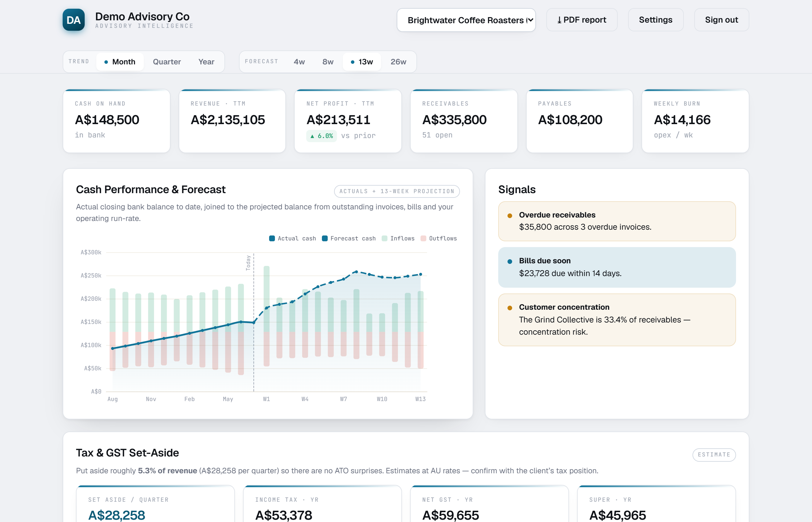Click the Aug label on chart axis

pos(113,399)
